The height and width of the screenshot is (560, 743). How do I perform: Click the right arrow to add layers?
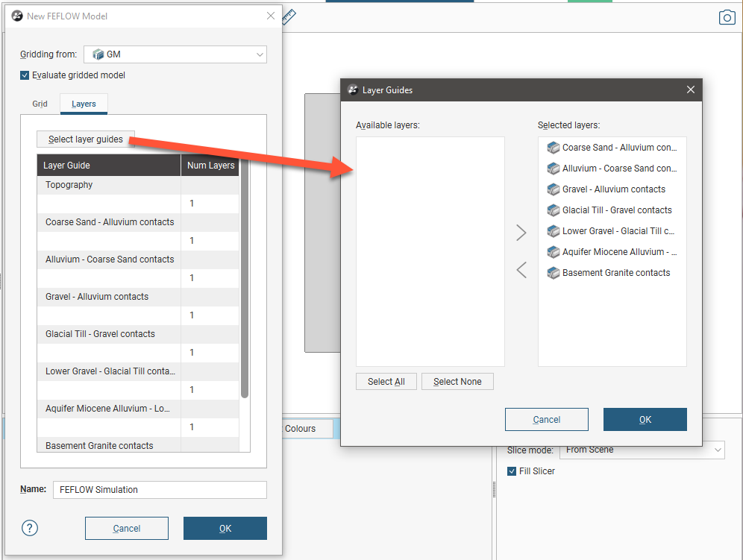521,233
